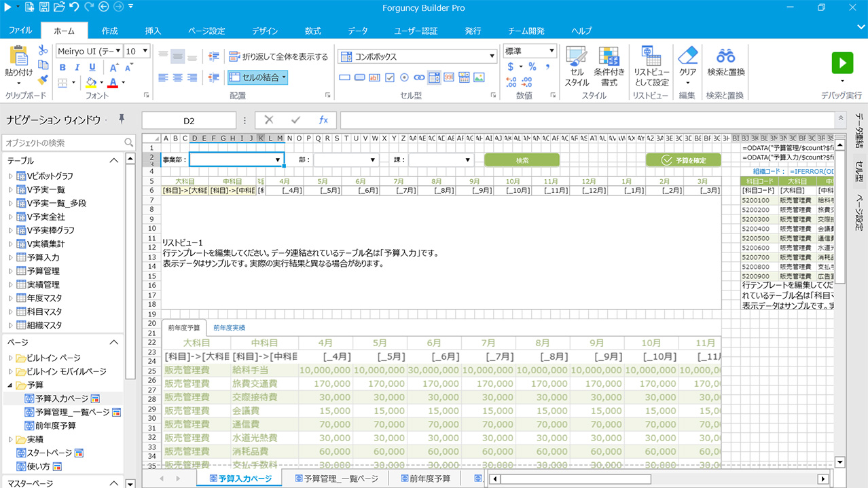Image resolution: width=868 pixels, height=488 pixels.
Task: Open the Merge Cells (セルの結合) dropdown
Action: tap(257, 77)
